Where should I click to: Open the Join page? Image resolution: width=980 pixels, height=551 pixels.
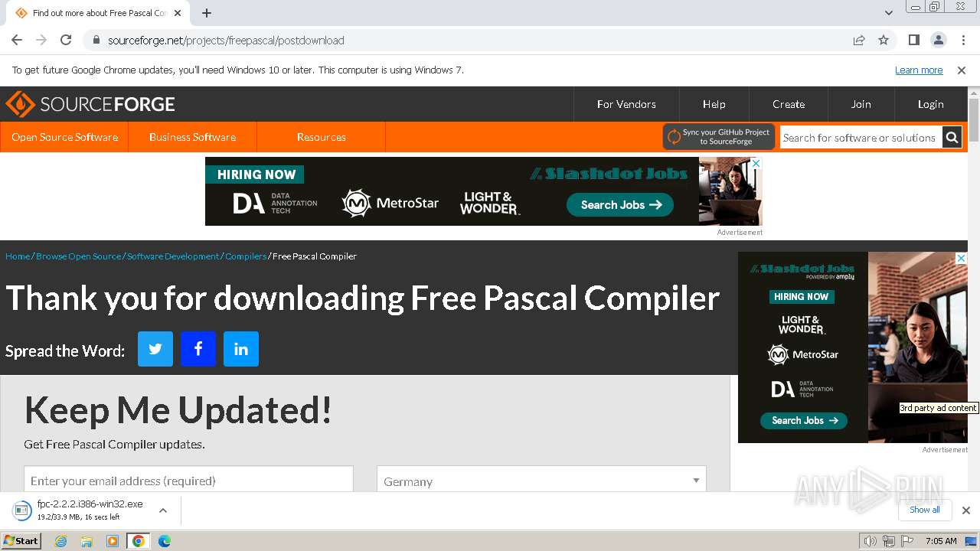click(861, 104)
